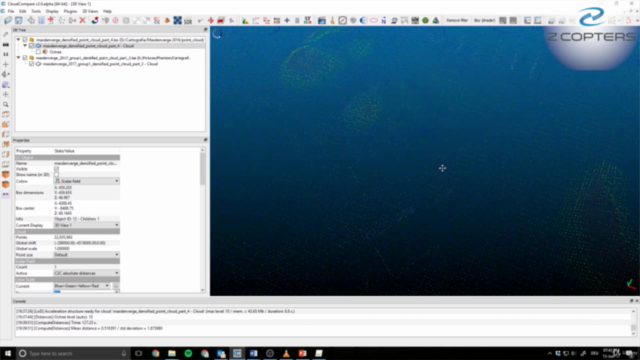Click the Windows Start button
Image resolution: width=640 pixels, height=360 pixels.
[7, 353]
